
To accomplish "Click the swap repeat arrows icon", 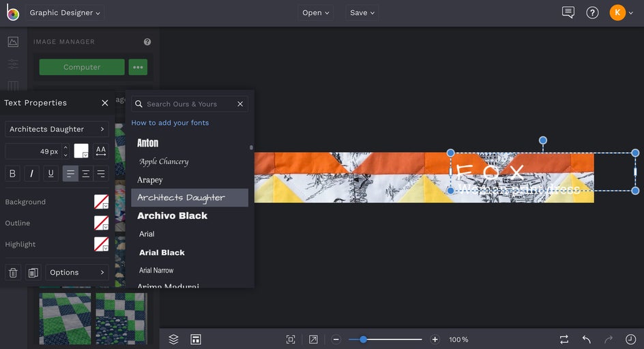I will [564, 339].
